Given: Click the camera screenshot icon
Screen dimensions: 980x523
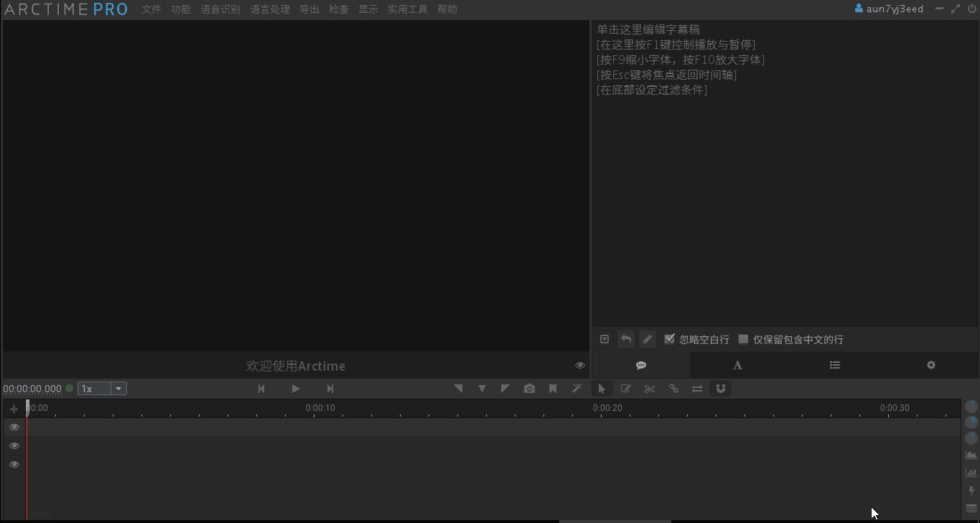Looking at the screenshot, I should pos(529,388).
